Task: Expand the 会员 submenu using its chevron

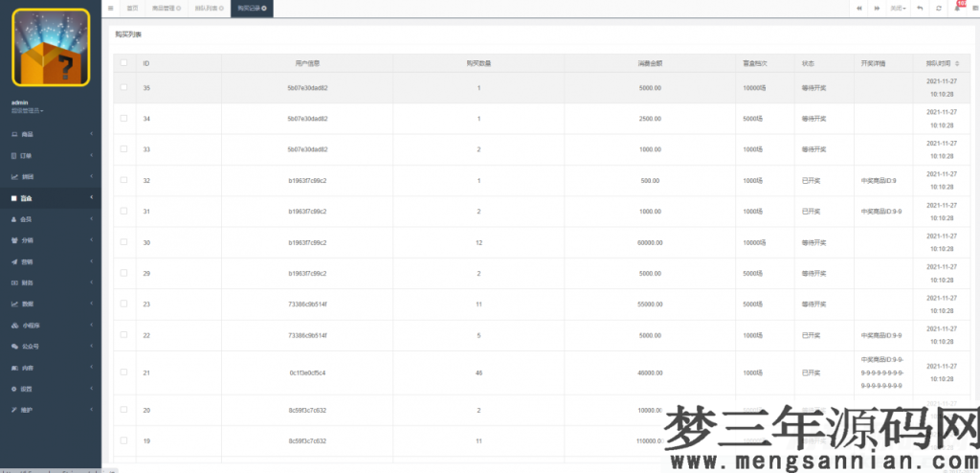Action: [91, 219]
